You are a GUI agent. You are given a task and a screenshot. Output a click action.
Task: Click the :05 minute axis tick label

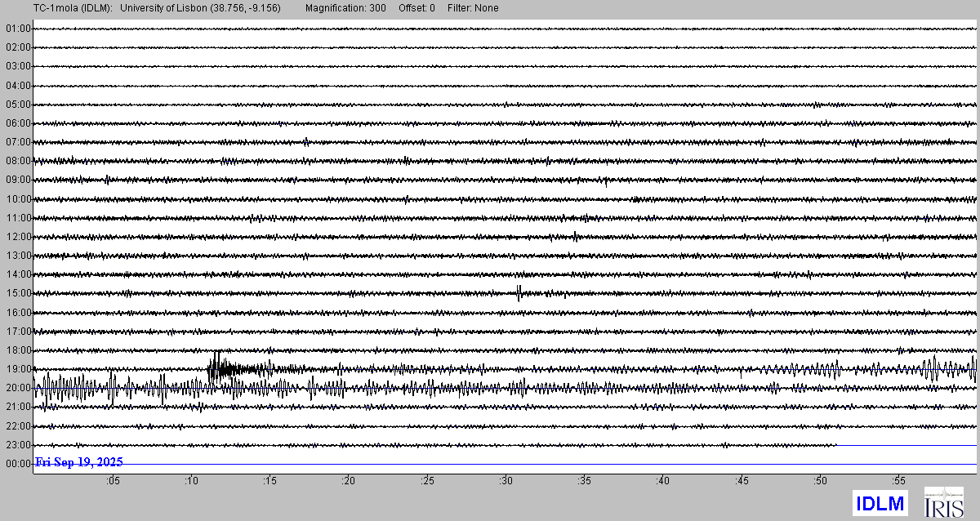tap(112, 481)
